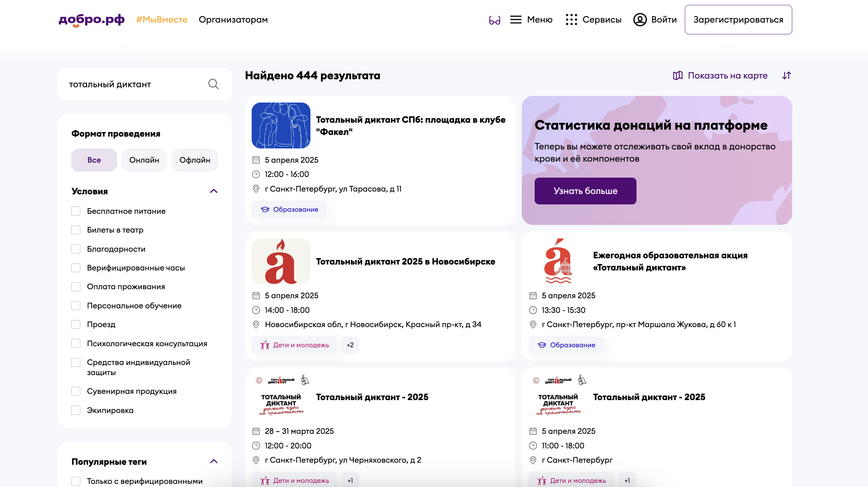Click the map icon beside Показать на карте

(x=678, y=75)
